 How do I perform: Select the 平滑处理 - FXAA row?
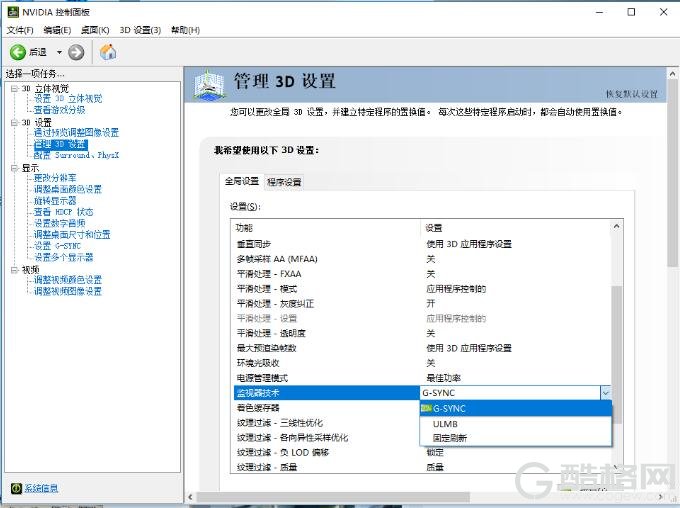point(422,274)
